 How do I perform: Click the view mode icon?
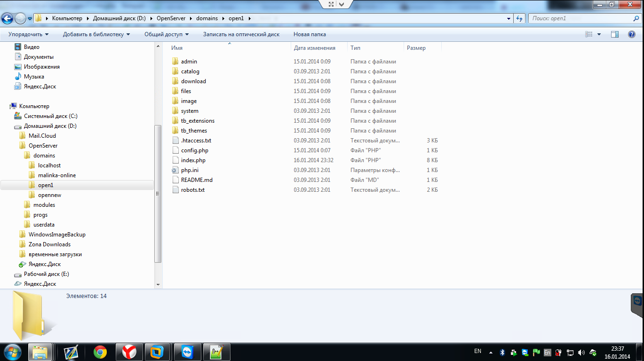tap(588, 34)
